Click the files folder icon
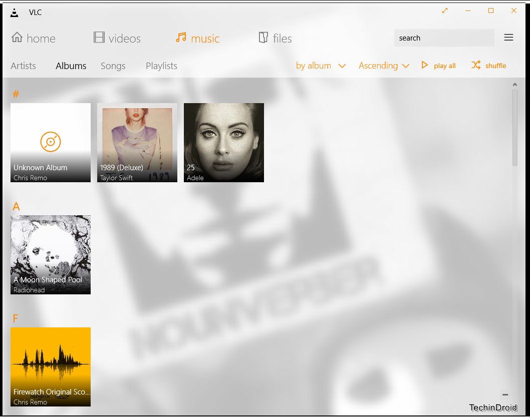This screenshot has height=420, width=530. point(263,37)
